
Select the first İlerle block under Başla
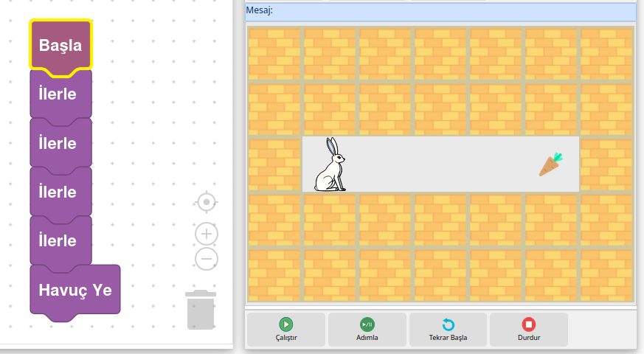pyautogui.click(x=58, y=94)
